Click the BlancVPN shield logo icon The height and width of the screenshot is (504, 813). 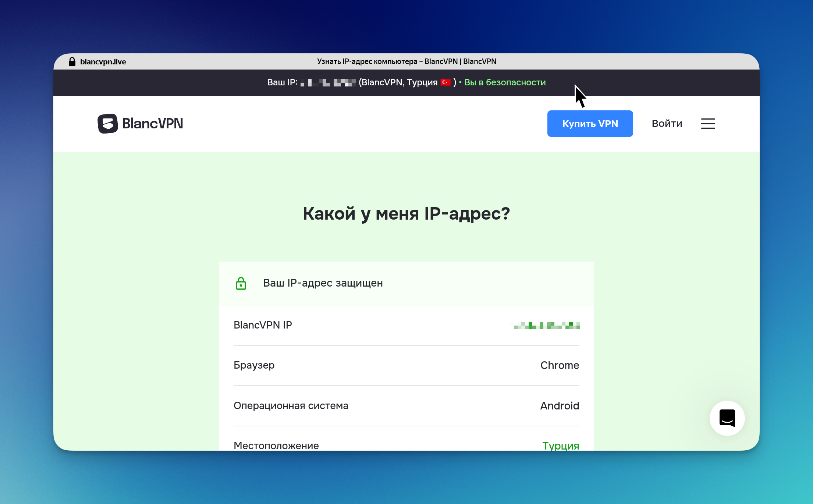(107, 124)
